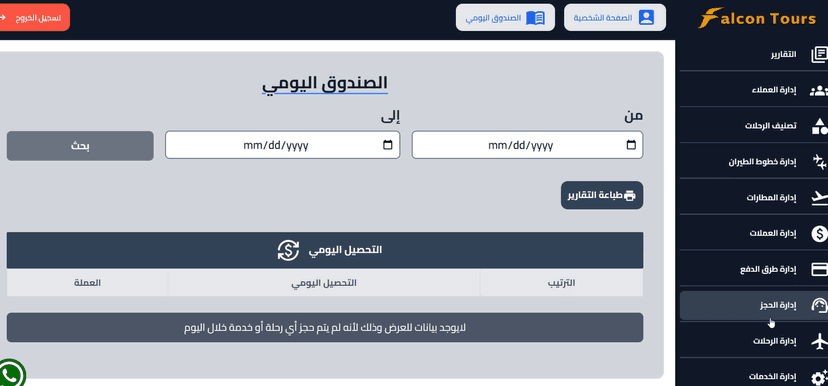Open calendar picker for the إلى date
The image size is (828, 386).
pos(388,145)
